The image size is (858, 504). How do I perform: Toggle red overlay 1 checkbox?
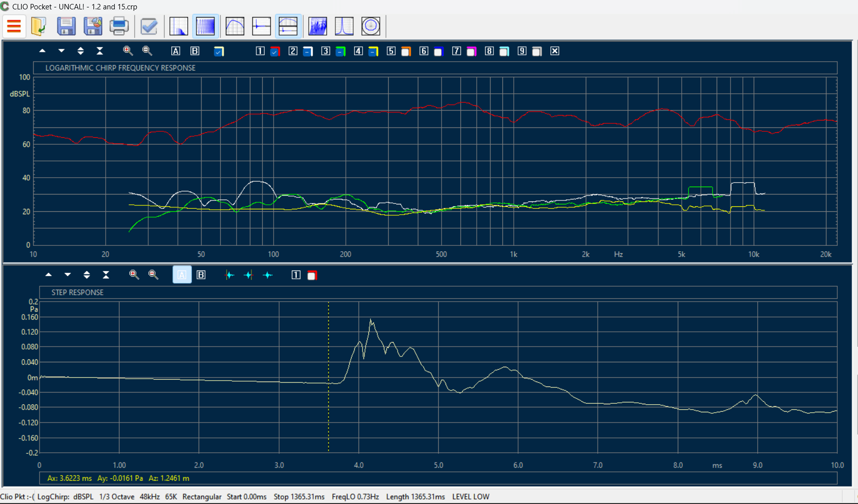275,51
